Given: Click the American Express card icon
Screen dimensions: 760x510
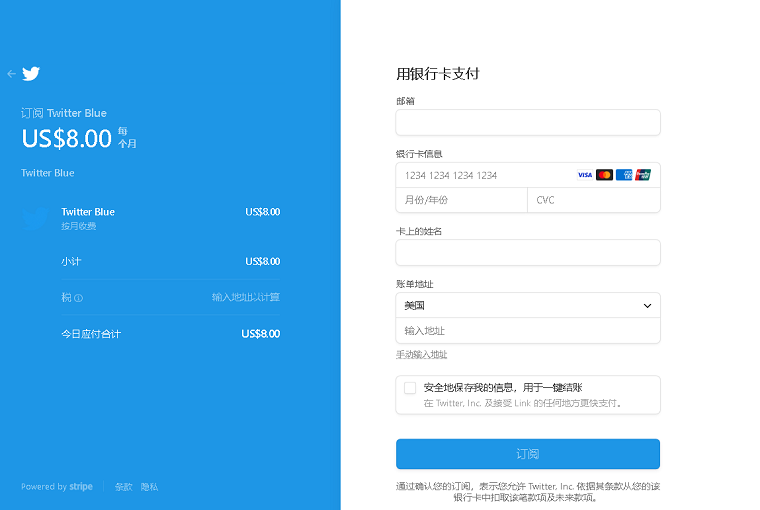Looking at the screenshot, I should 624,175.
